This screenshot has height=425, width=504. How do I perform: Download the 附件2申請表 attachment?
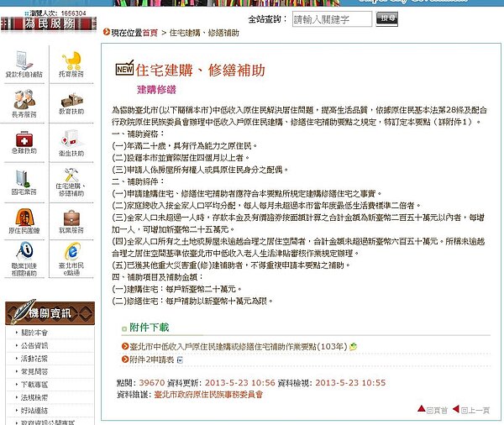[148, 359]
